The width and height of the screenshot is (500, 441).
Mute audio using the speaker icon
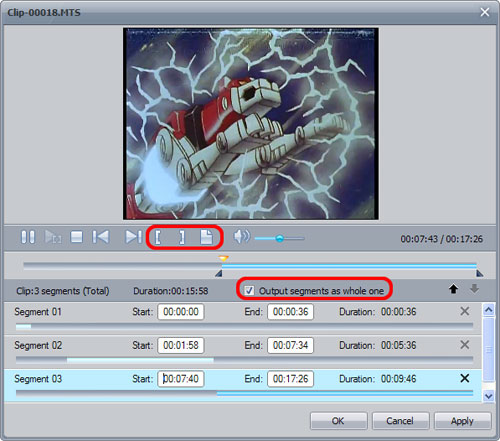click(241, 237)
